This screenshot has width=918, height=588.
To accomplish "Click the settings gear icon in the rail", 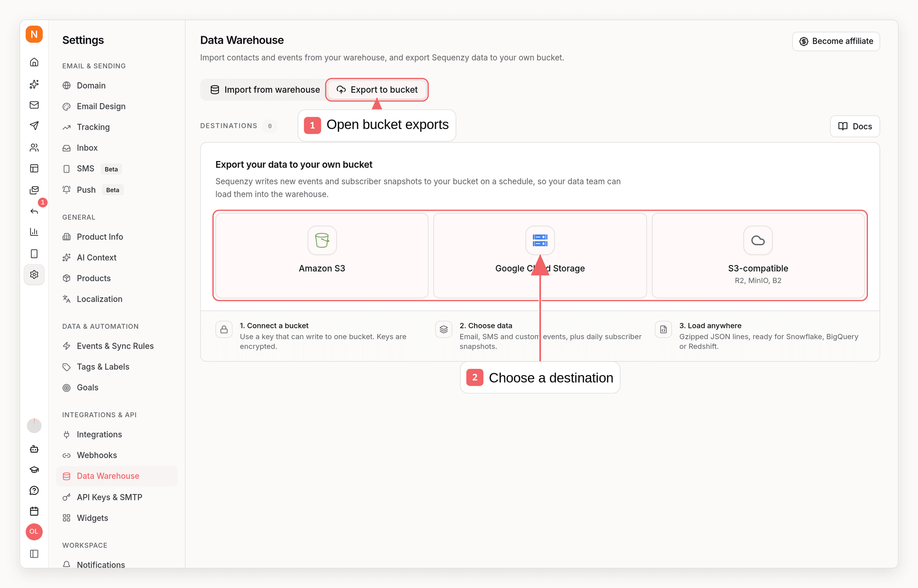I will click(34, 275).
